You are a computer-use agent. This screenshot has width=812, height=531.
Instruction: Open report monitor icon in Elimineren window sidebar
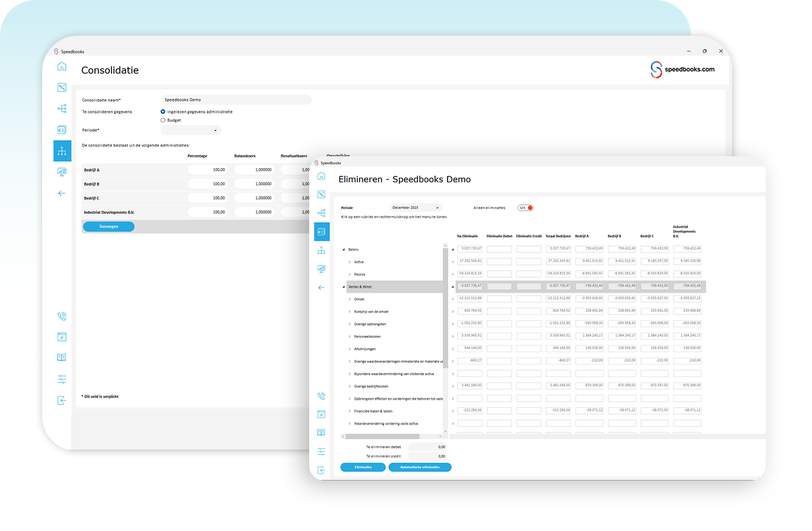(321, 268)
